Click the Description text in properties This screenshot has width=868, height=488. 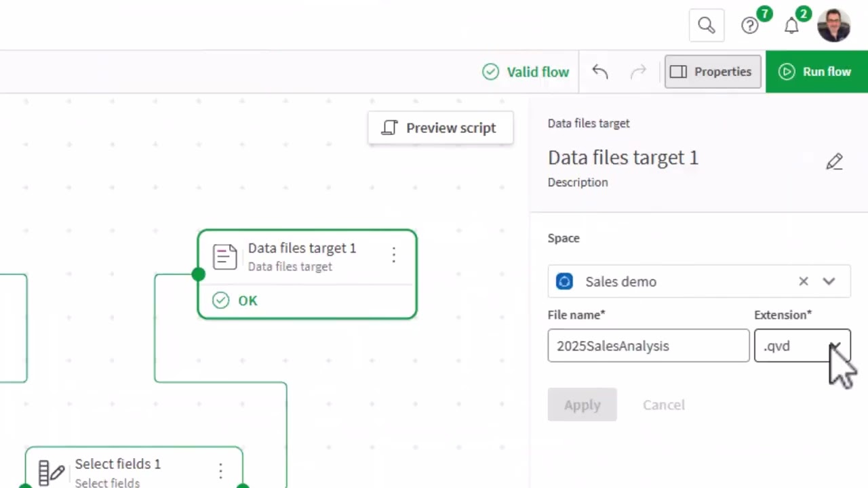tap(578, 182)
